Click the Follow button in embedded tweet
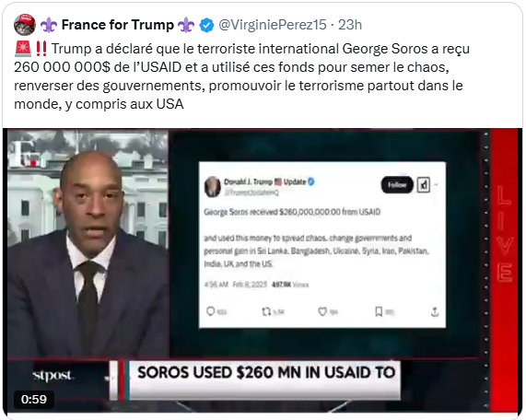This screenshot has height=420, width=526. [397, 185]
